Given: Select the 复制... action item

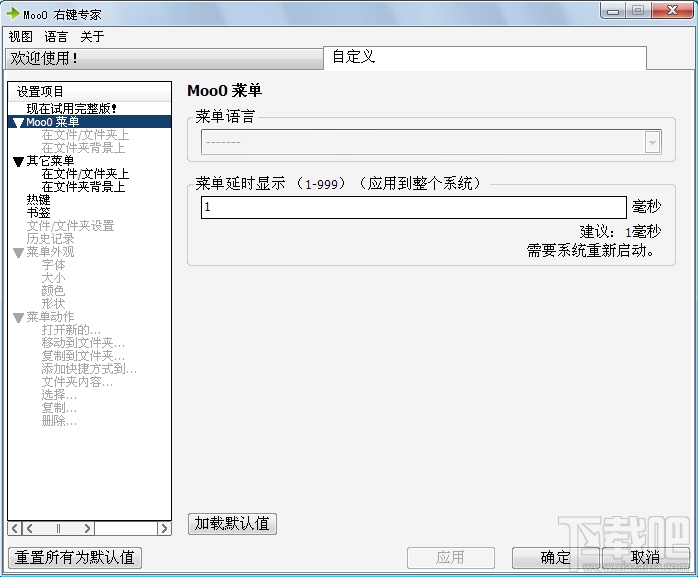Looking at the screenshot, I should [59, 407].
